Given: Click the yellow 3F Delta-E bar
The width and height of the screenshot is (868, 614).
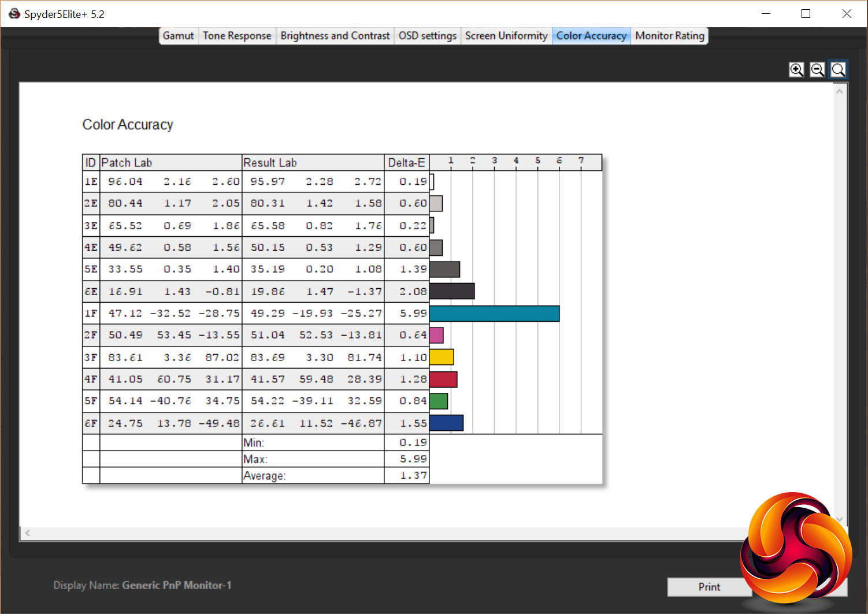Looking at the screenshot, I should tap(442, 357).
